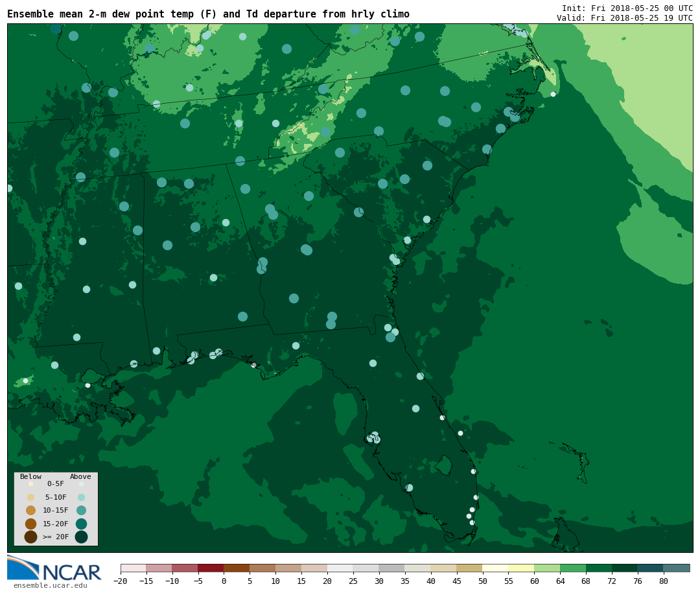700x593 pixels.
Task: Select the tiny pale '0-5F' Above legend dot
Action: click(81, 483)
